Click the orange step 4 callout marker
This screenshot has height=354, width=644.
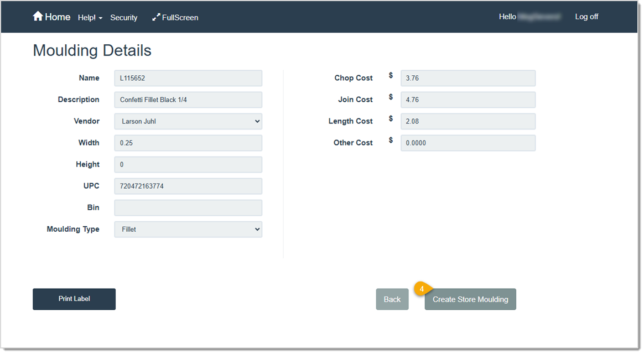coord(421,288)
